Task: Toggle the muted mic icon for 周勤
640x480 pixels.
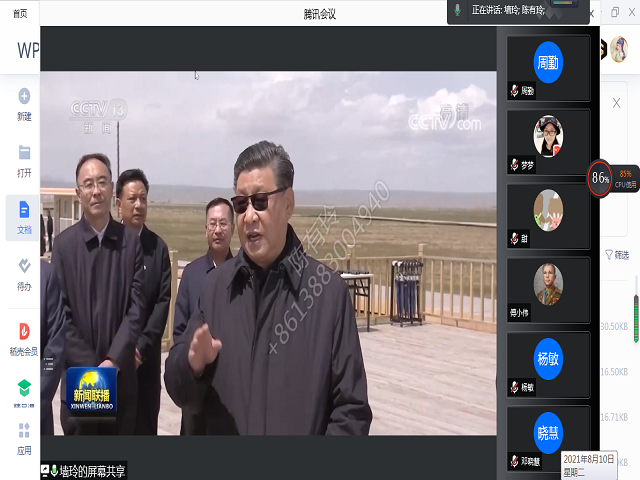Action: (514, 91)
